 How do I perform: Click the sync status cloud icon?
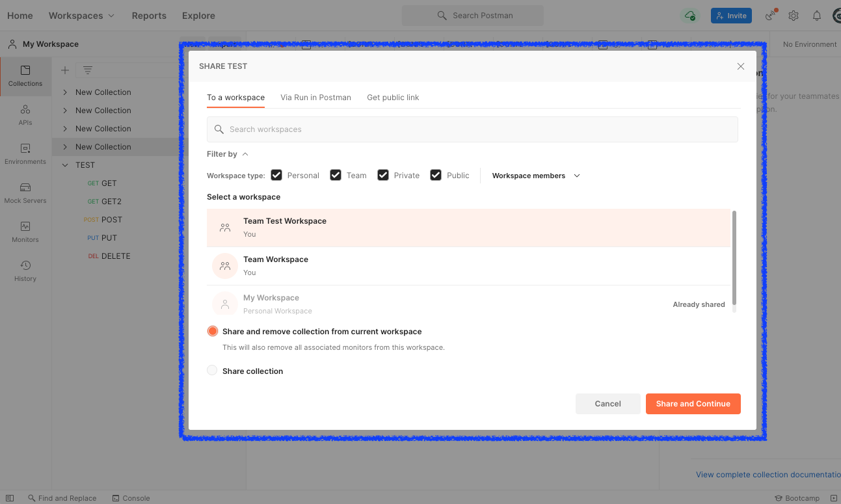[x=690, y=16]
